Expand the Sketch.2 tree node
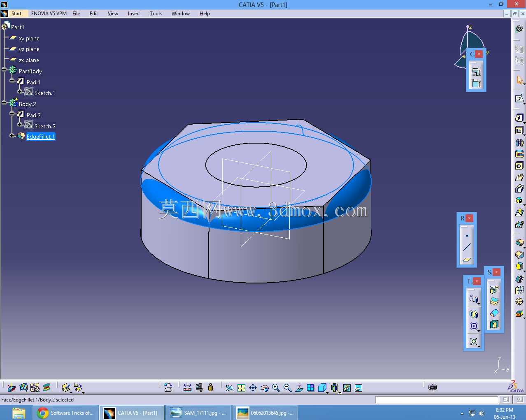Viewport: 526px width, 420px height. tap(20, 124)
